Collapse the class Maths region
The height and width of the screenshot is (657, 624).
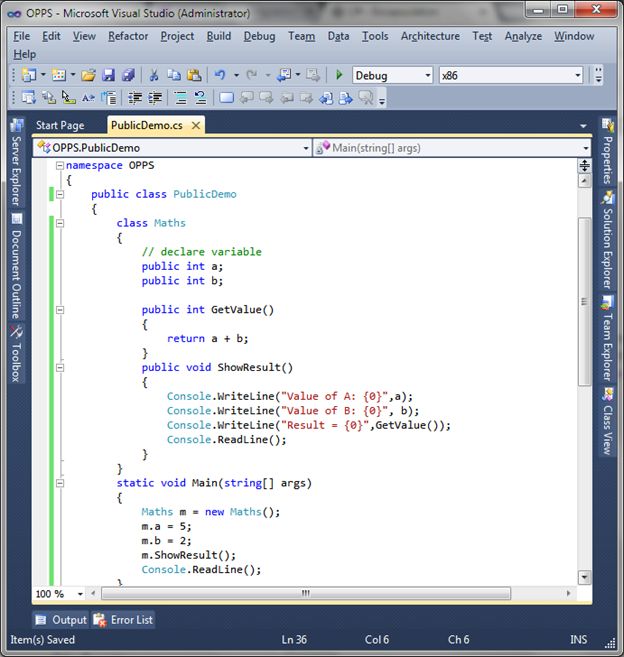click(x=60, y=223)
